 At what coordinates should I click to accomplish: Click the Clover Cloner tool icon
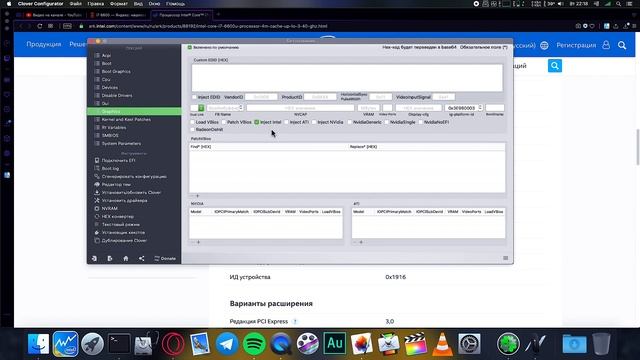click(x=97, y=240)
